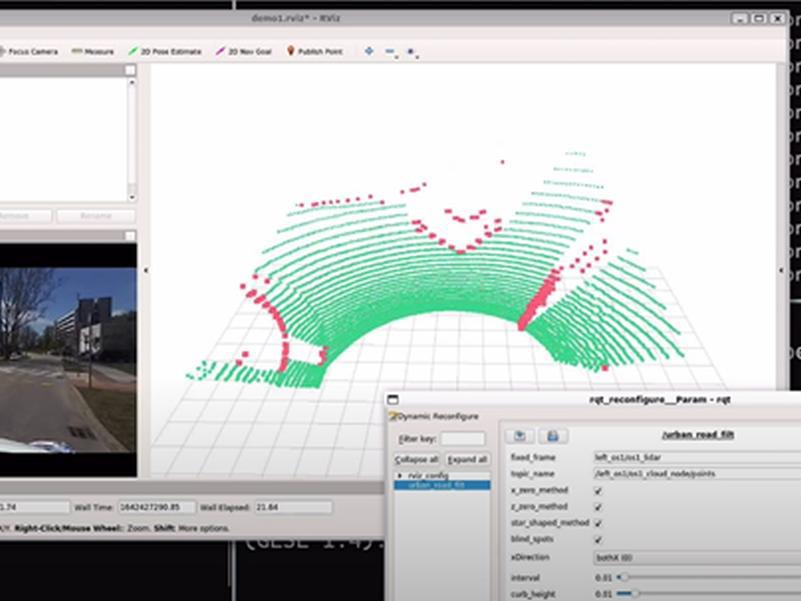Open the xDirection dropdown
Image resolution: width=801 pixels, height=601 pixels.
point(697,558)
